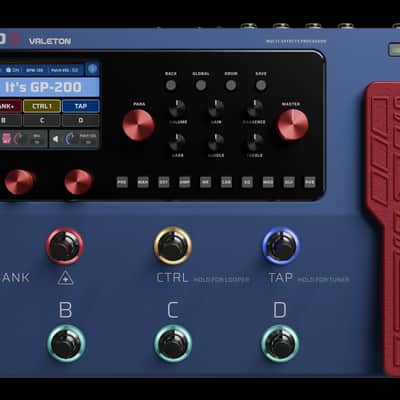
Task: Tap the GLOBAL settings button
Action: click(201, 85)
